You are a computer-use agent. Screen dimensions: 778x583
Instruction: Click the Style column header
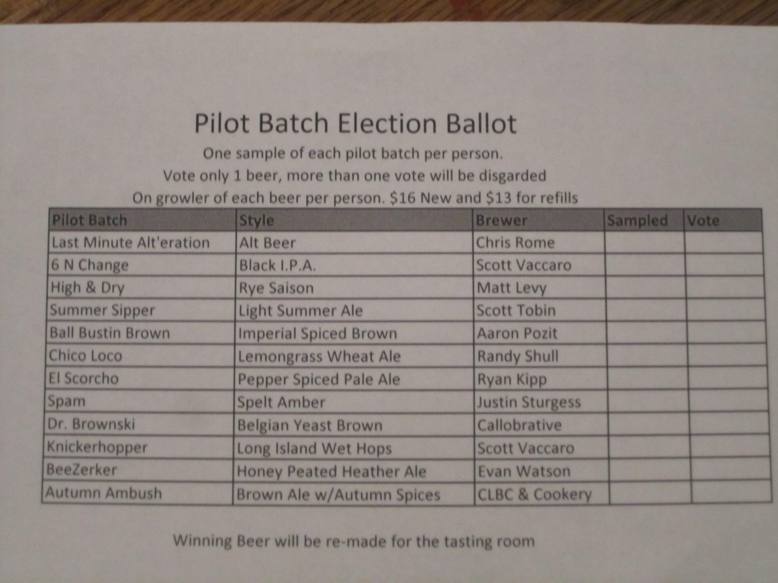point(258,220)
